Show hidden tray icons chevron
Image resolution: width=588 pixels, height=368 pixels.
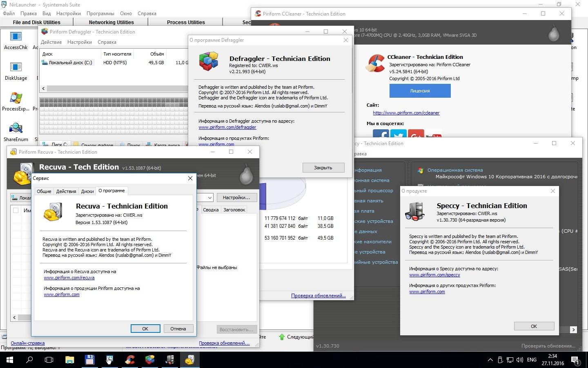[x=490, y=360]
